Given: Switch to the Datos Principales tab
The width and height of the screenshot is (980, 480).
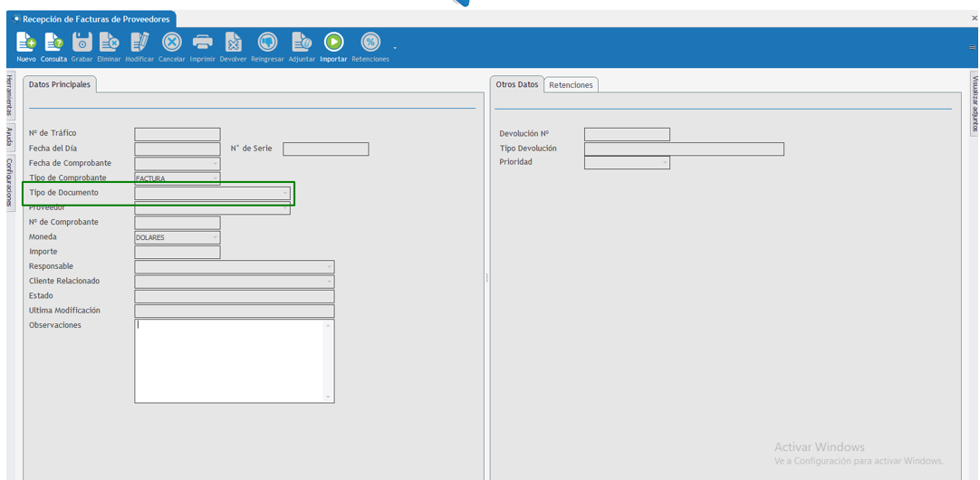Looking at the screenshot, I should [60, 84].
